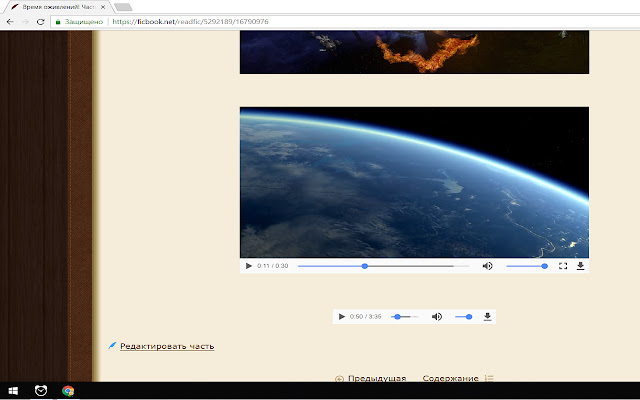640x400 pixels.
Task: Mute the audio player speaker icon
Action: pos(437,317)
